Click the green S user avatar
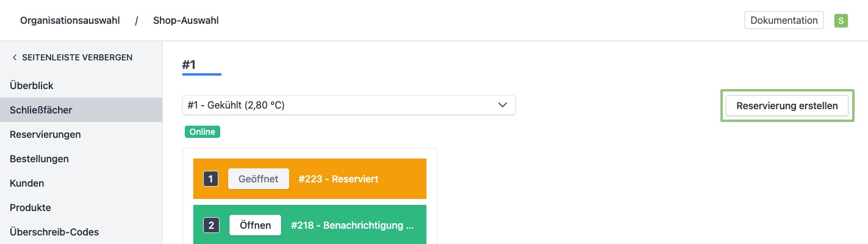 point(841,21)
